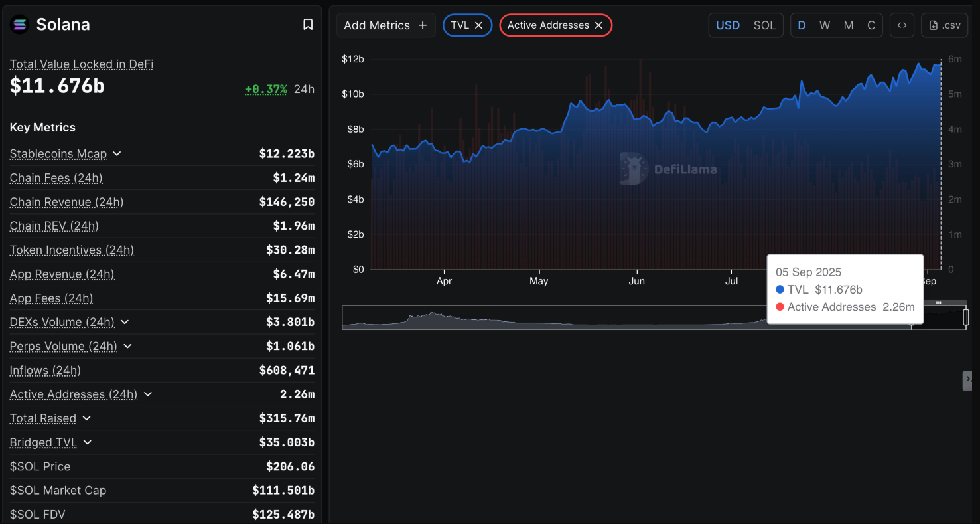Expand the Bridged TVL row
The height and width of the screenshot is (524, 980).
coord(88,443)
